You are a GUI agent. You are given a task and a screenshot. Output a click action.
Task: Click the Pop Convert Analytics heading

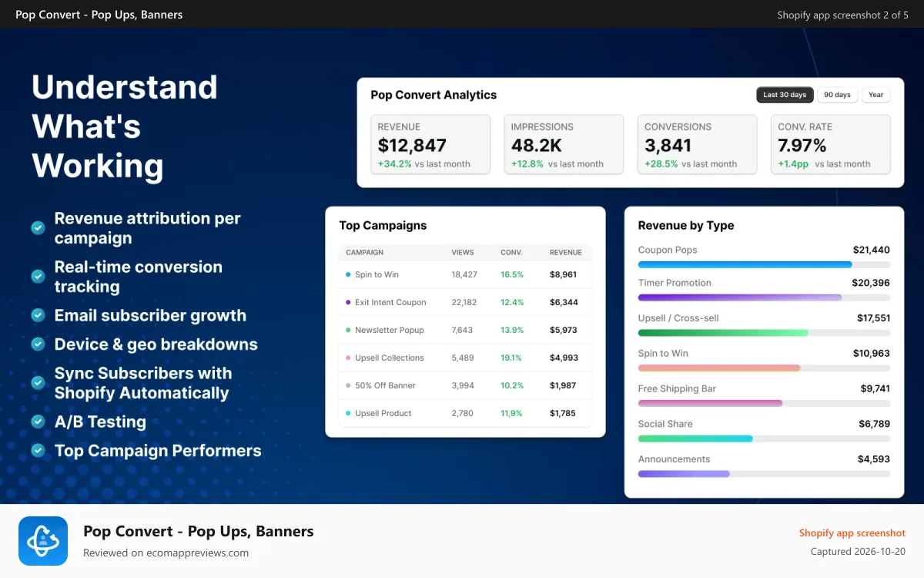tap(434, 95)
